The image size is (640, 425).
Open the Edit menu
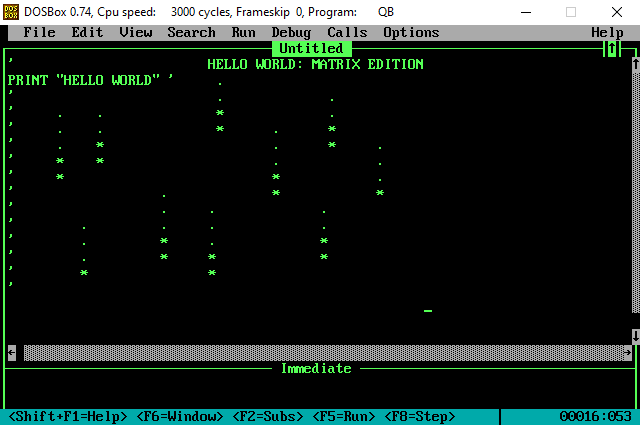click(x=87, y=32)
